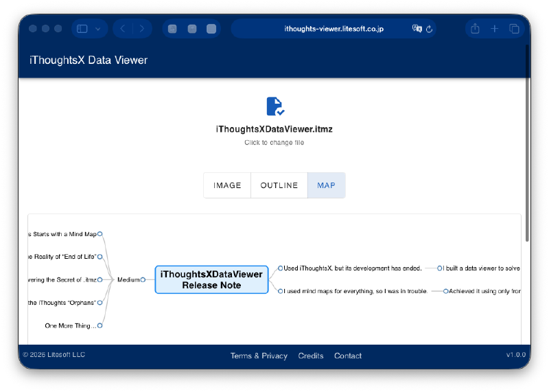Select the iThoughtsXDataViewer Release Note central node

click(211, 279)
